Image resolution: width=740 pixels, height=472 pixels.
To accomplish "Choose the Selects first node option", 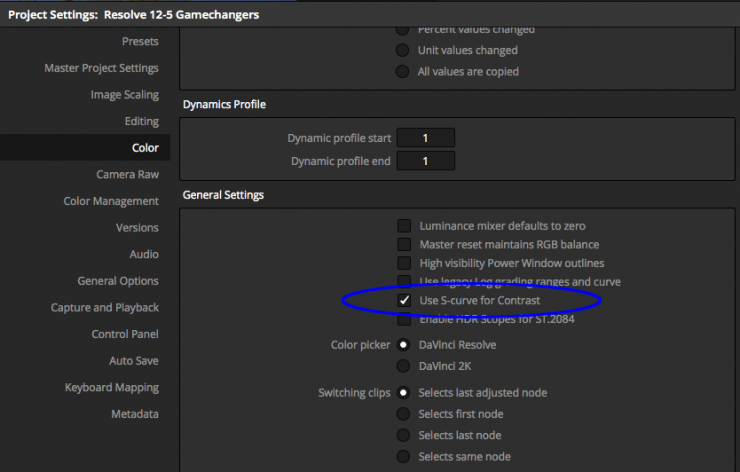I will click(404, 414).
